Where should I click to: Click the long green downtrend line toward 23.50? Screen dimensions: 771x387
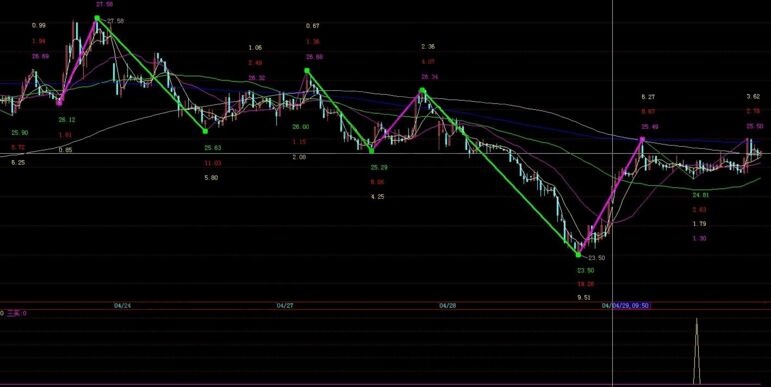coord(500,173)
